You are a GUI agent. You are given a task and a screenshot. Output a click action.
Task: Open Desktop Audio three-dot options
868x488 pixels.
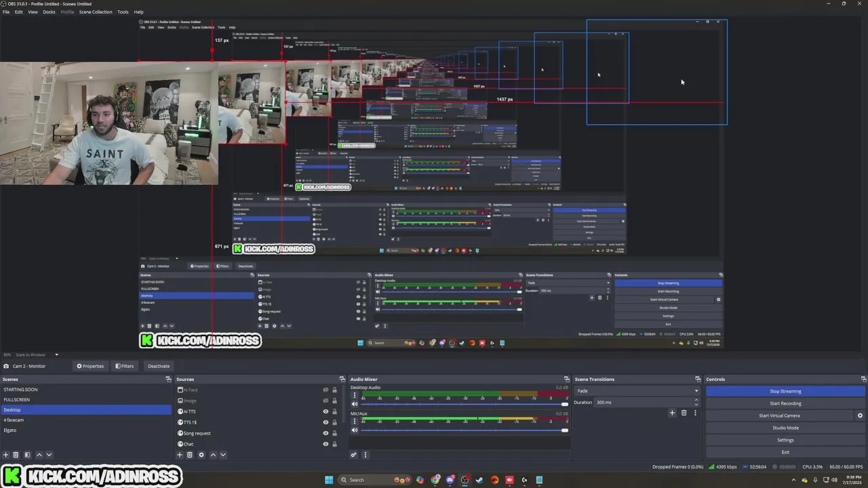coord(354,395)
